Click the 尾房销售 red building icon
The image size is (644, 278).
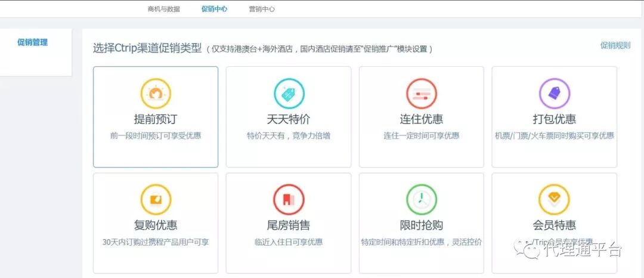(289, 200)
